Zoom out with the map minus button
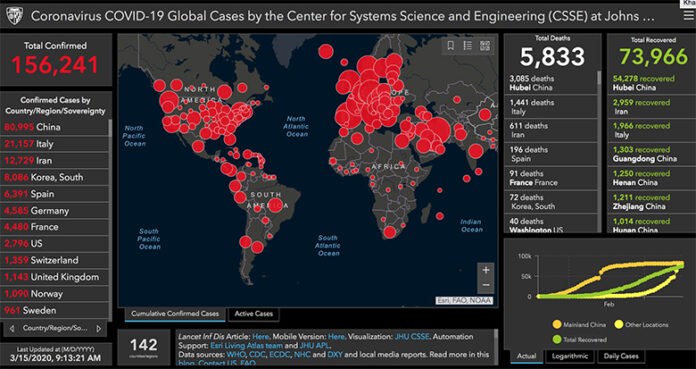 [486, 285]
